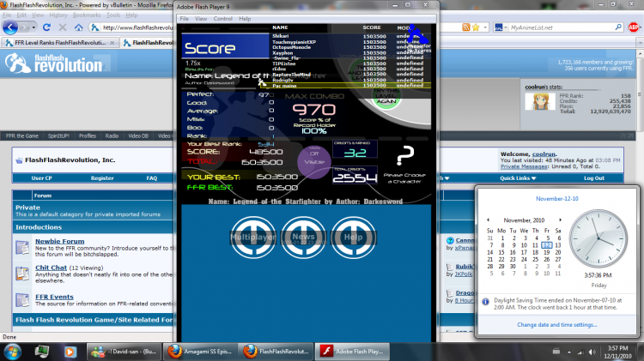The height and width of the screenshot is (361, 644).
Task: Click the Multiplayer round button
Action: coord(253,238)
